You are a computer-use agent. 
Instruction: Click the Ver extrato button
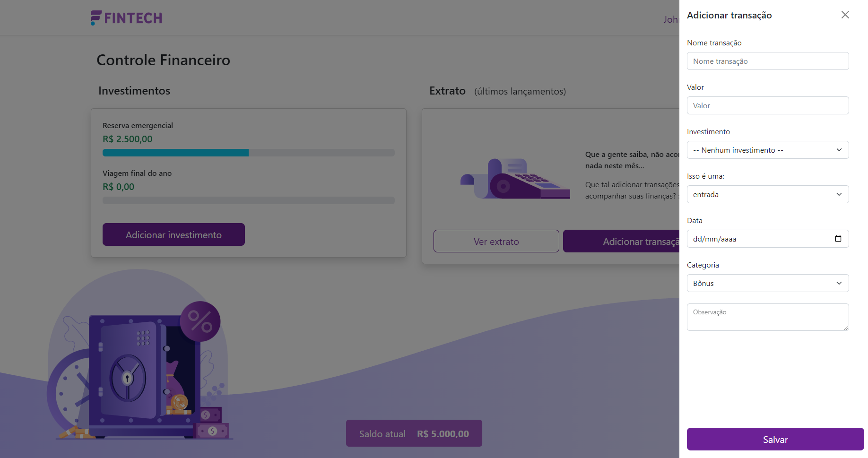[x=496, y=241]
